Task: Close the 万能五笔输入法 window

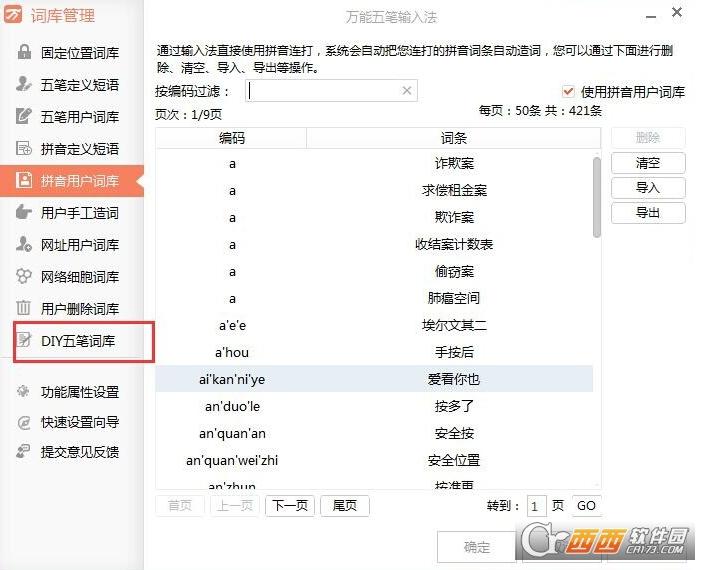Action: [677, 12]
